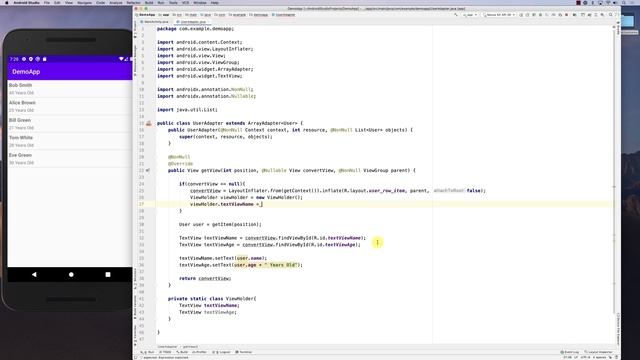Tap the Eve Green row in emulator
This screenshot has height=360, width=640.
pyautogui.click(x=70, y=159)
